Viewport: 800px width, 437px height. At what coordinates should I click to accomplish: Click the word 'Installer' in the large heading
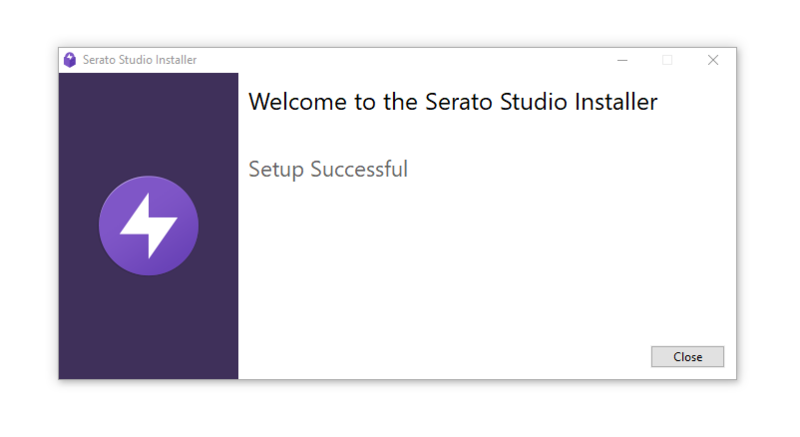(614, 102)
